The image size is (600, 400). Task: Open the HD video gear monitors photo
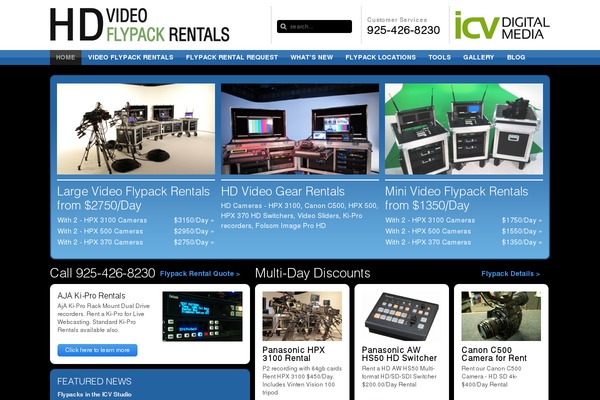click(x=300, y=129)
